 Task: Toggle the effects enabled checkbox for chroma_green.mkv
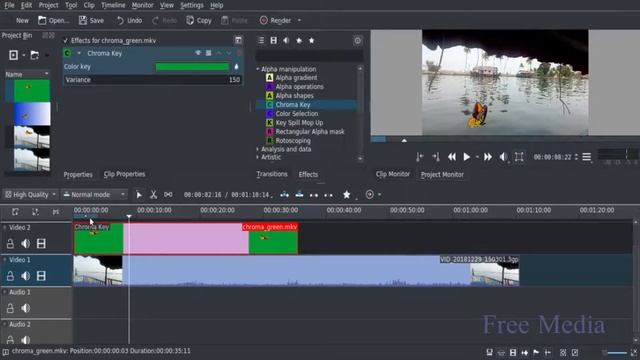coord(65,40)
